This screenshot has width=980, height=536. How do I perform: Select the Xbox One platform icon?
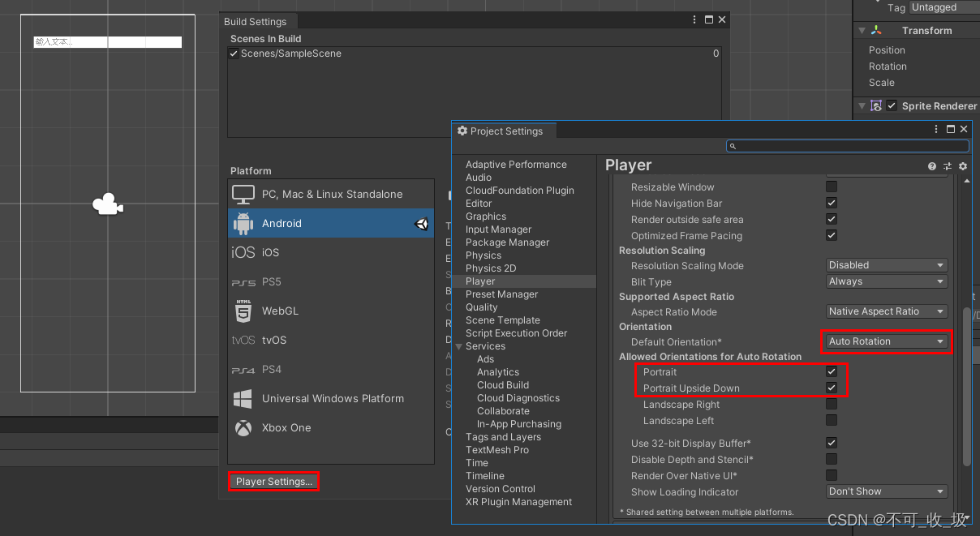tap(243, 428)
